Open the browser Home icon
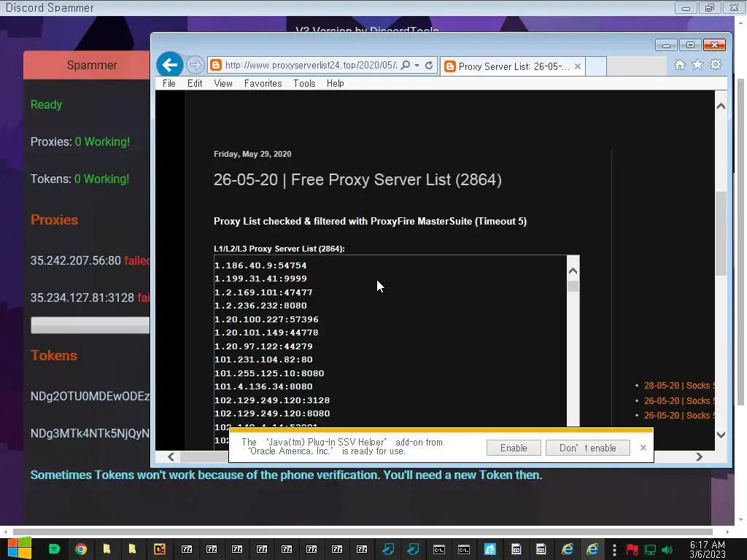The image size is (747, 560). pos(680,65)
